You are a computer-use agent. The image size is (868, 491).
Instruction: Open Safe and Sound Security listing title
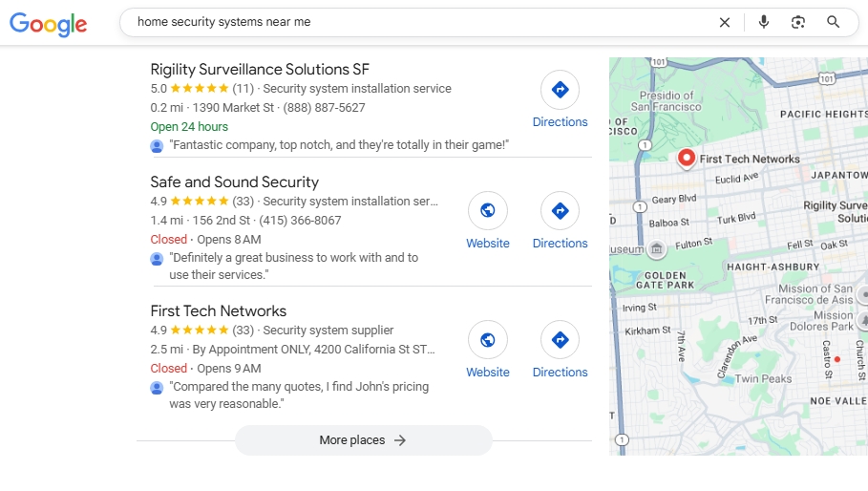pos(234,181)
